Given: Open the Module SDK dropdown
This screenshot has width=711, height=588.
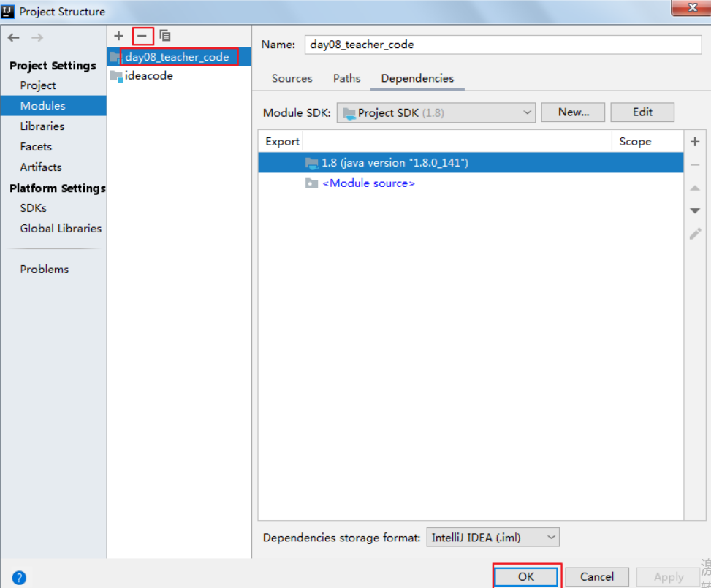Looking at the screenshot, I should pos(436,113).
